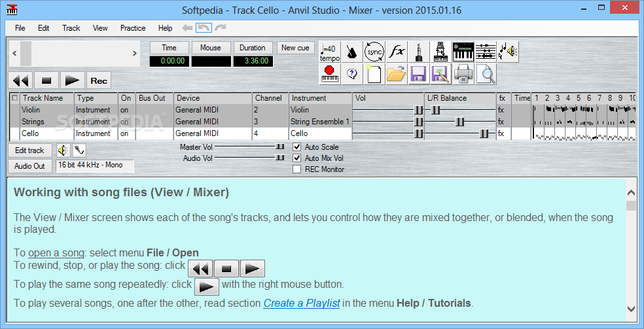Save song with floppy disk icon
644x329 pixels.
419,75
